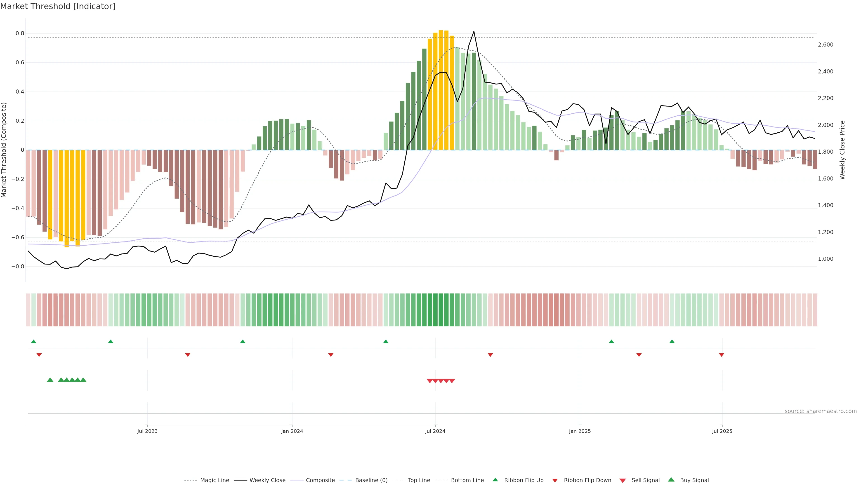The height and width of the screenshot is (488, 868).
Task: Click the isolated leftmost Buy Signal triangle
Action: click(50, 380)
